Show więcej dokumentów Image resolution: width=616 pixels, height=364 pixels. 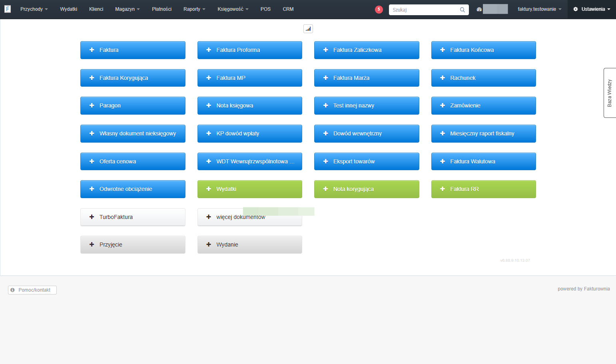(x=250, y=217)
